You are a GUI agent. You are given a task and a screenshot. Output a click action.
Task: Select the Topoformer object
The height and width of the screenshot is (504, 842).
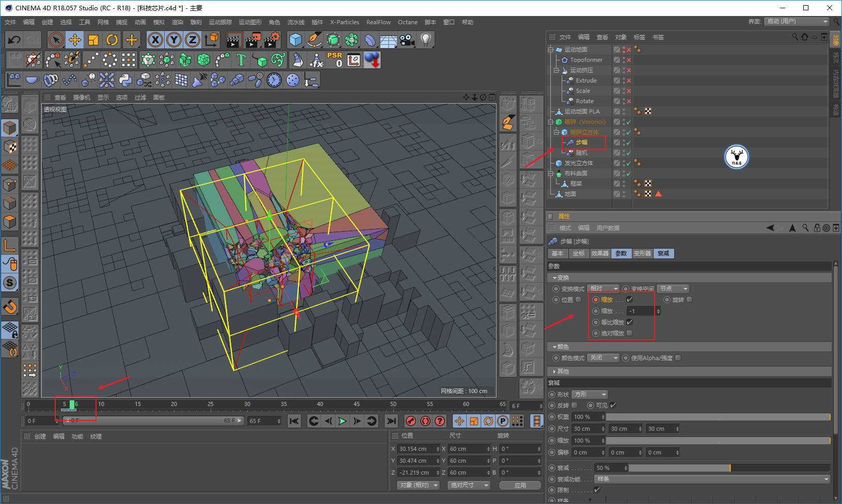pos(586,60)
